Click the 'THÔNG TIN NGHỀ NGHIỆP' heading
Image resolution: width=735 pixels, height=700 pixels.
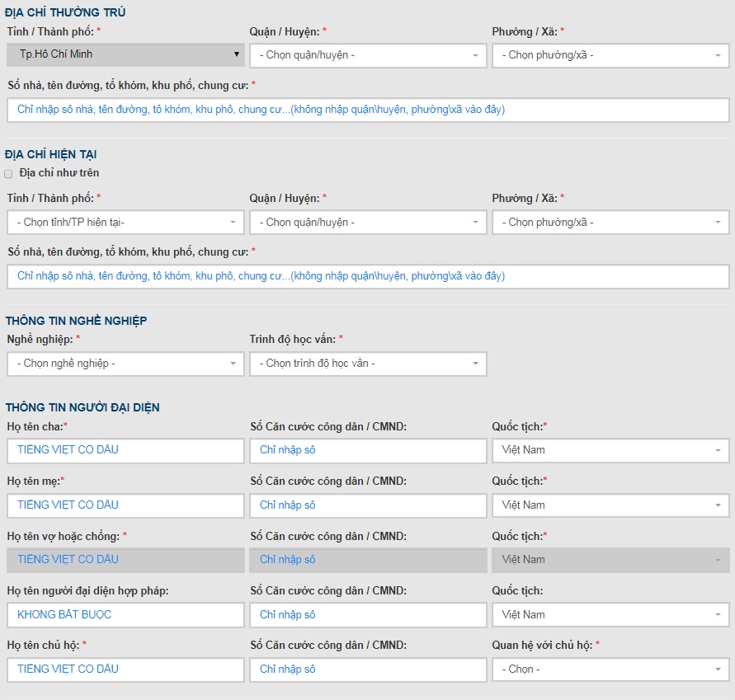[77, 321]
